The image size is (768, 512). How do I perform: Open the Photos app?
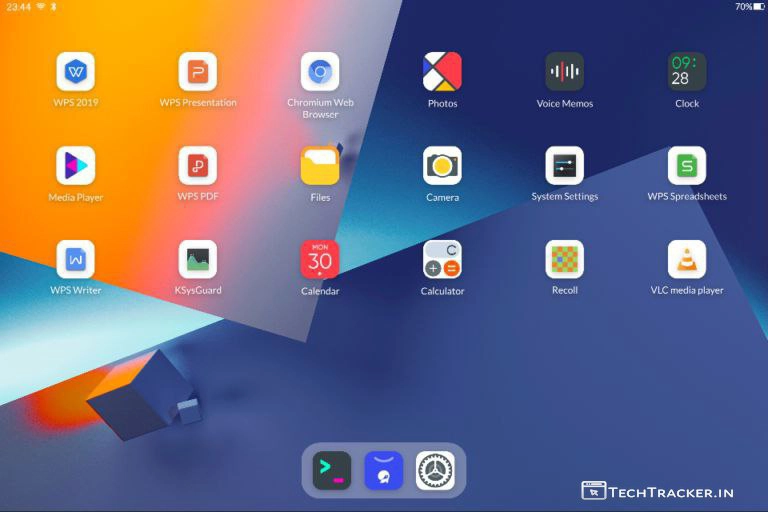(x=442, y=72)
